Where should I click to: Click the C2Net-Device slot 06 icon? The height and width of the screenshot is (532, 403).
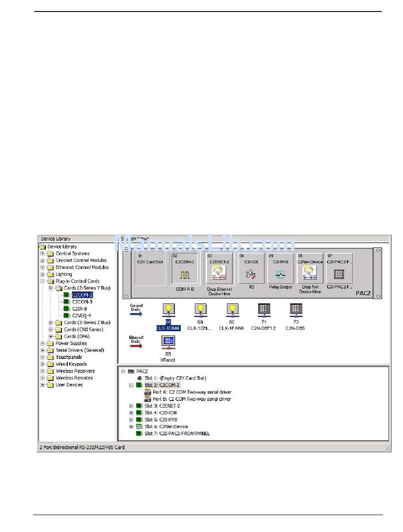pyautogui.click(x=310, y=275)
